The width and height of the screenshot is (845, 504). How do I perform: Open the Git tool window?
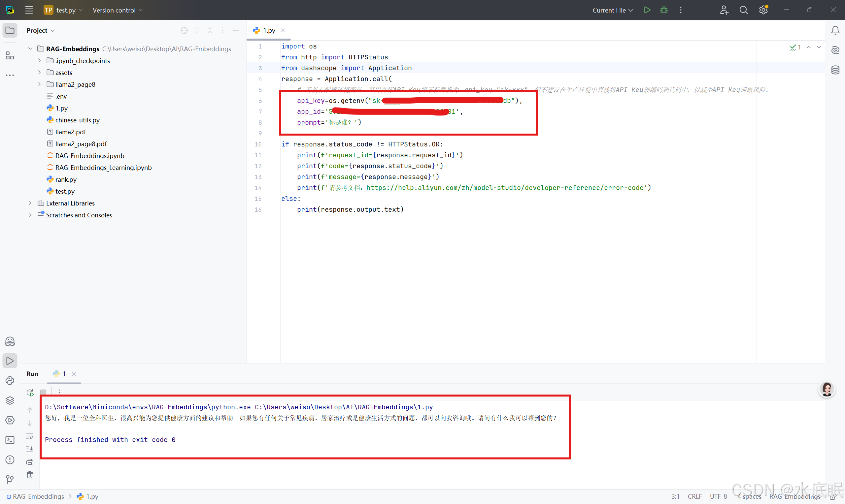coord(10,479)
